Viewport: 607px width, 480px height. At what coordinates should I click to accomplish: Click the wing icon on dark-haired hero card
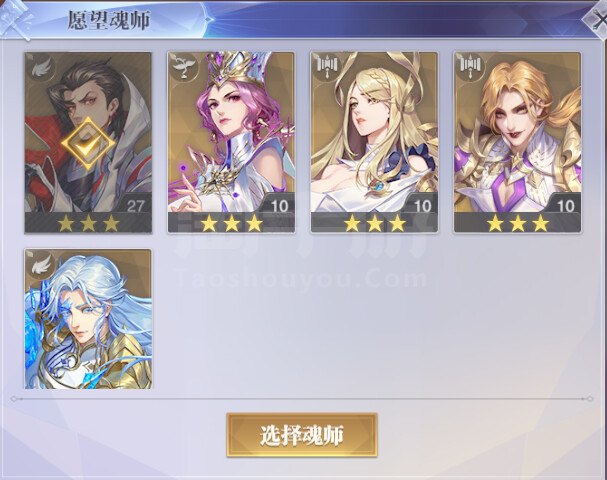tap(41, 68)
